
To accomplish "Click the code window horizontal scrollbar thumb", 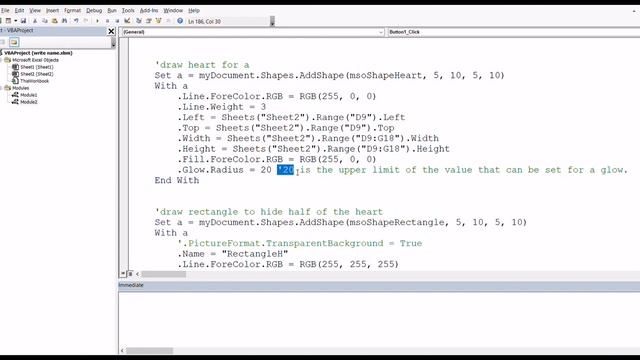I will coord(164,274).
